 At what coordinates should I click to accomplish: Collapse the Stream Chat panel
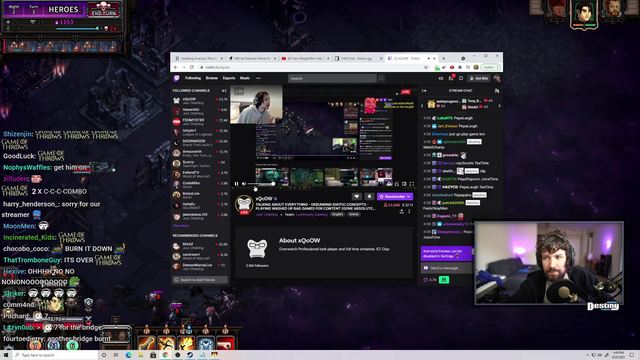(424, 91)
